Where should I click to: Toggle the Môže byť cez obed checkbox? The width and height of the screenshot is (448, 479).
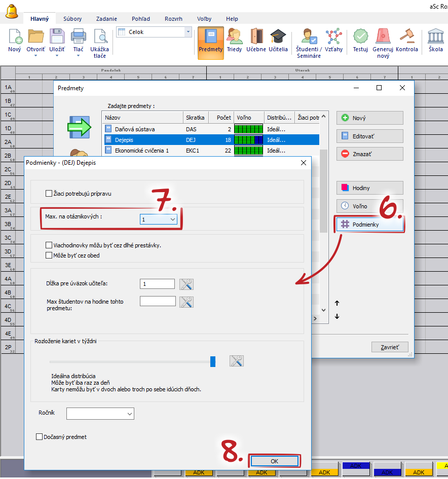click(x=49, y=255)
